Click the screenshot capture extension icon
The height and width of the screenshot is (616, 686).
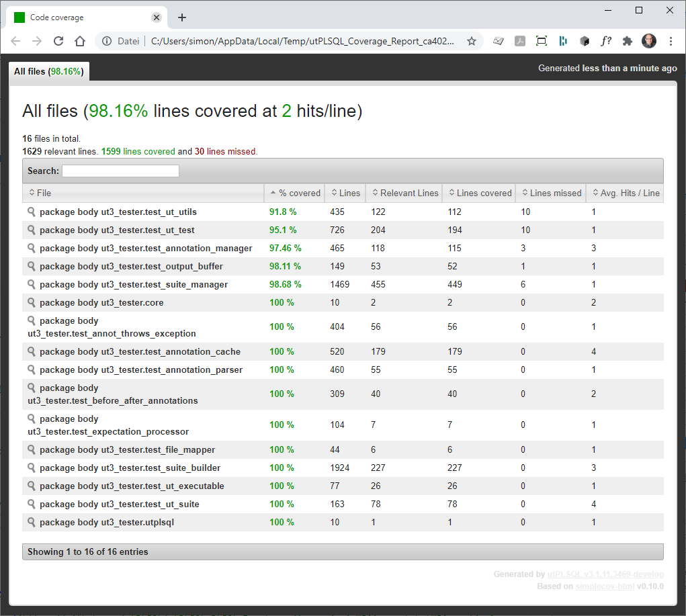[542, 41]
